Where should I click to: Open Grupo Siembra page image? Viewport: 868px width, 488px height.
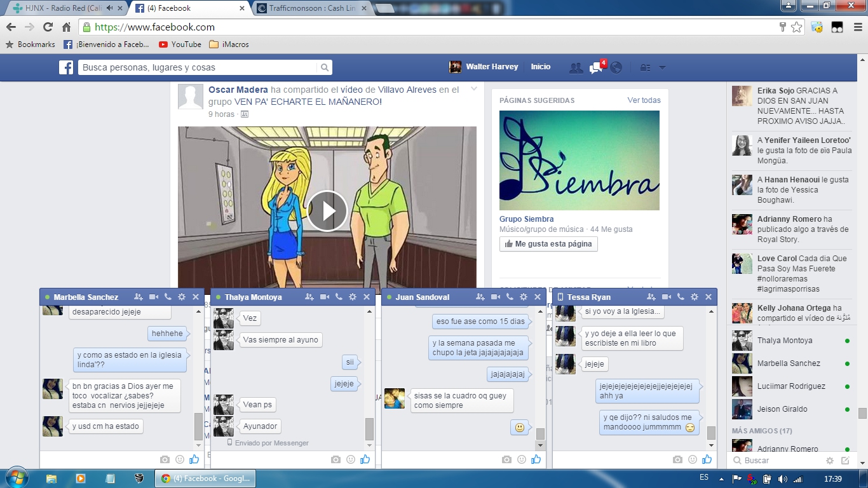(580, 160)
